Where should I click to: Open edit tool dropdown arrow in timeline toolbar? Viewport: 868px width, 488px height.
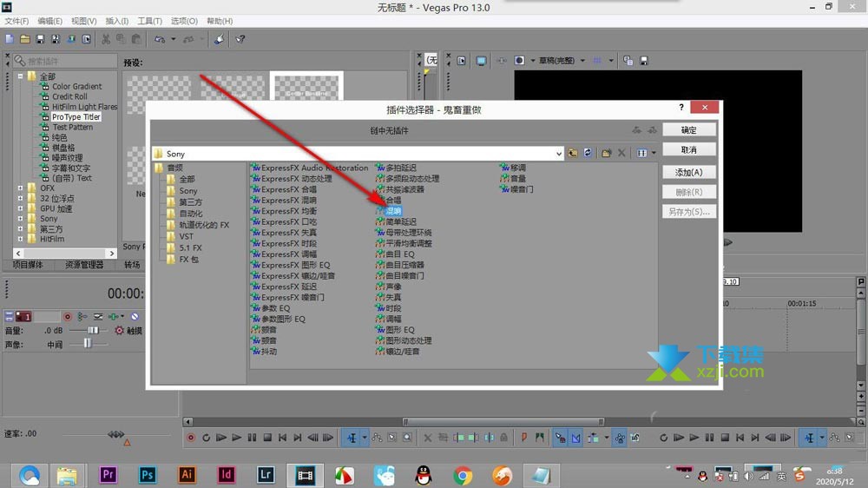365,438
